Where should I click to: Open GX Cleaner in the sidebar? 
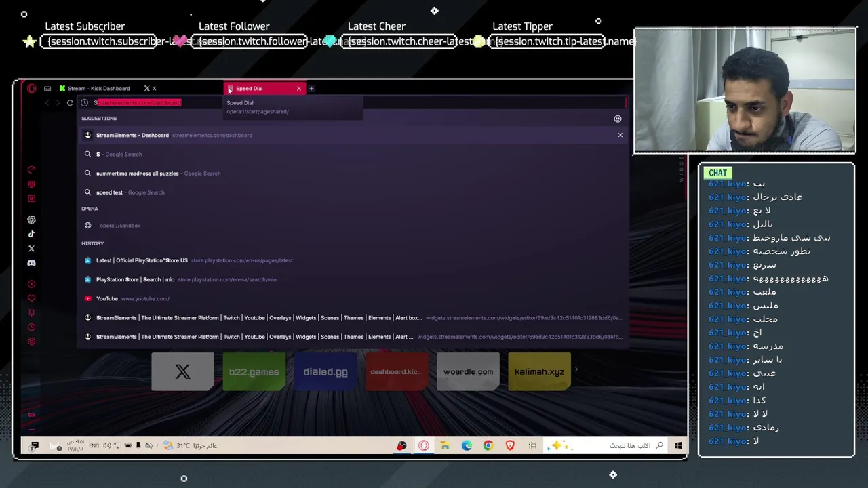click(x=31, y=184)
